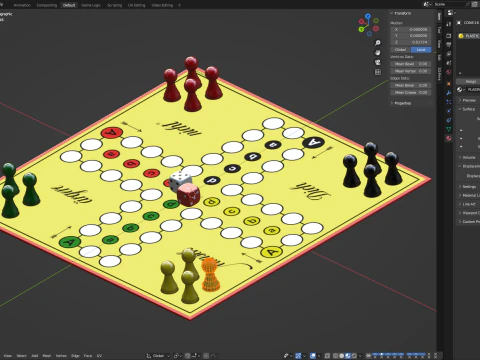This screenshot has width=480, height=360.
Task: Open the Select menu in the viewport header
Action: (x=21, y=356)
